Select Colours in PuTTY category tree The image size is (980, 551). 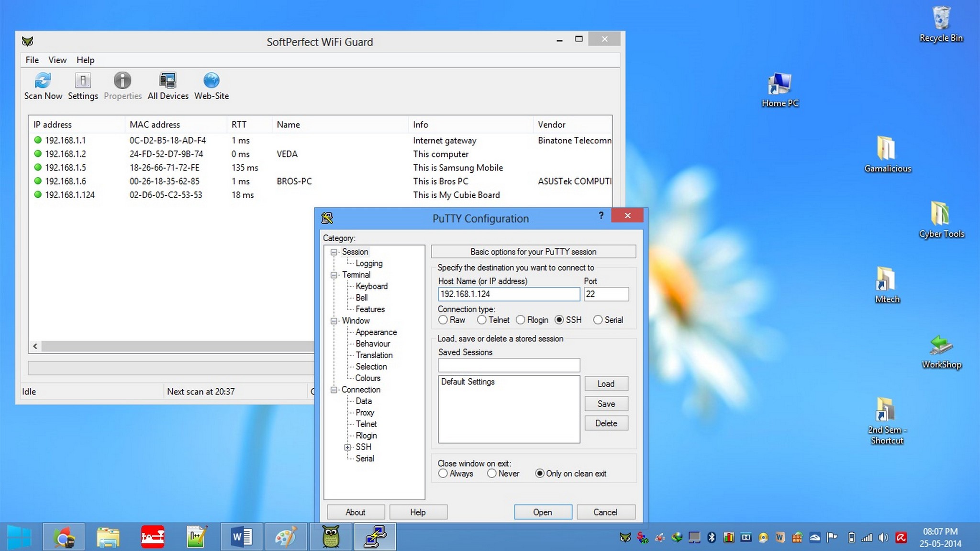(x=368, y=378)
